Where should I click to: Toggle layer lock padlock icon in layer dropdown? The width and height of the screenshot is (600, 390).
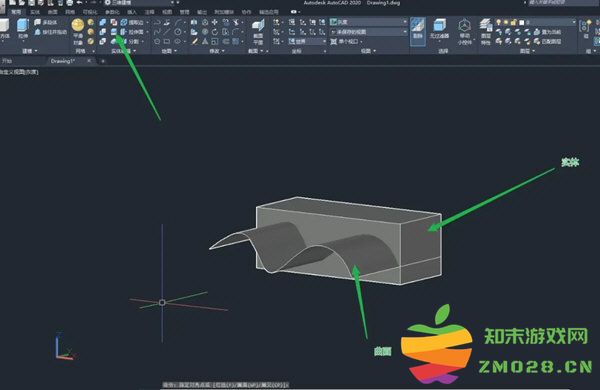click(x=514, y=23)
